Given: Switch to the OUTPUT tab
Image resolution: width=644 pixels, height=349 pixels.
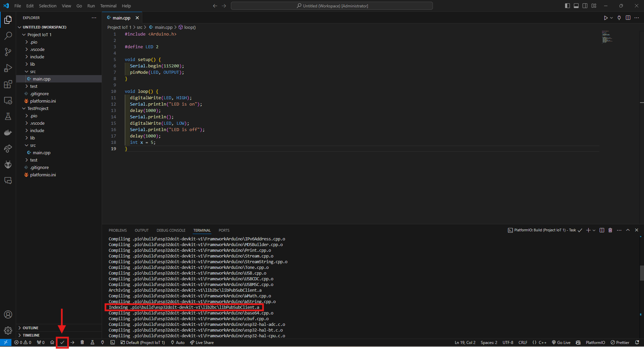Looking at the screenshot, I should click(x=142, y=230).
